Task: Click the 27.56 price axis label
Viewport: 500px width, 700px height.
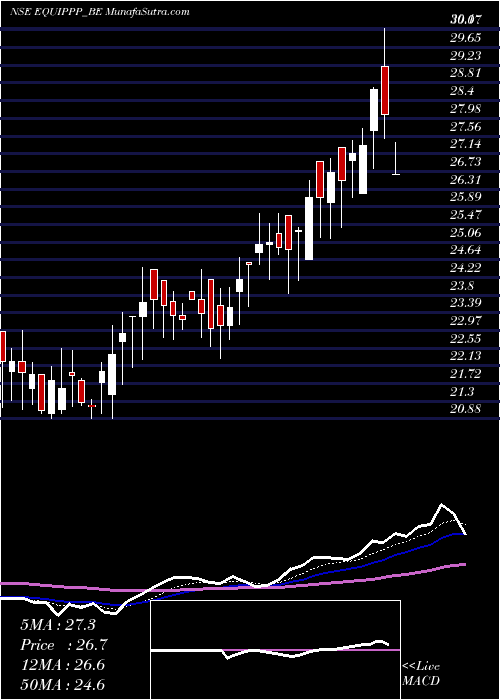Action: pos(465,126)
